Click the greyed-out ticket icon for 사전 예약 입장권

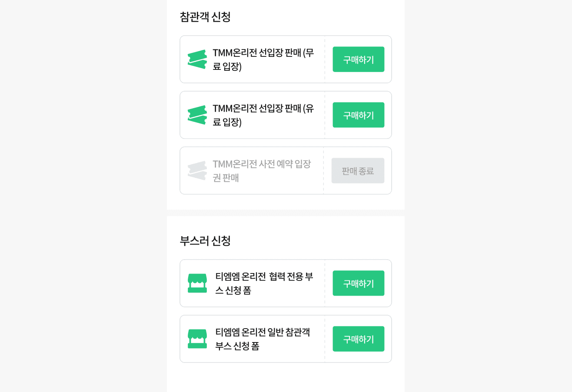click(x=197, y=171)
